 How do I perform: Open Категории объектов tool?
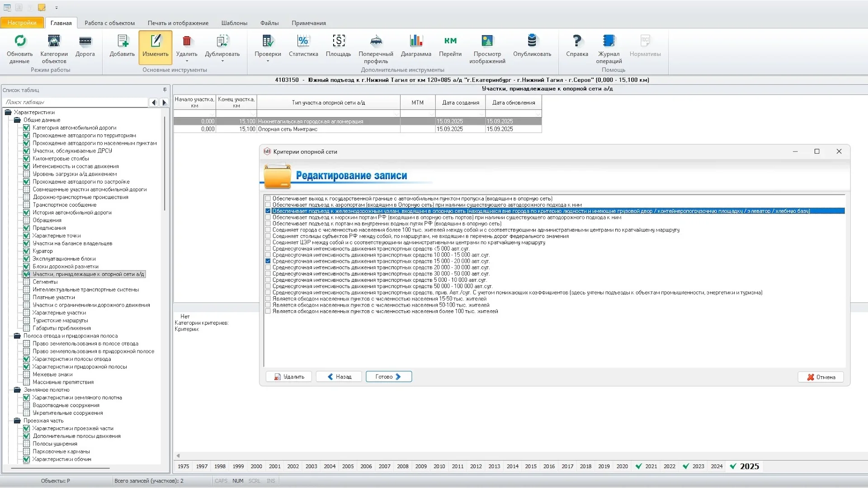[x=54, y=41]
